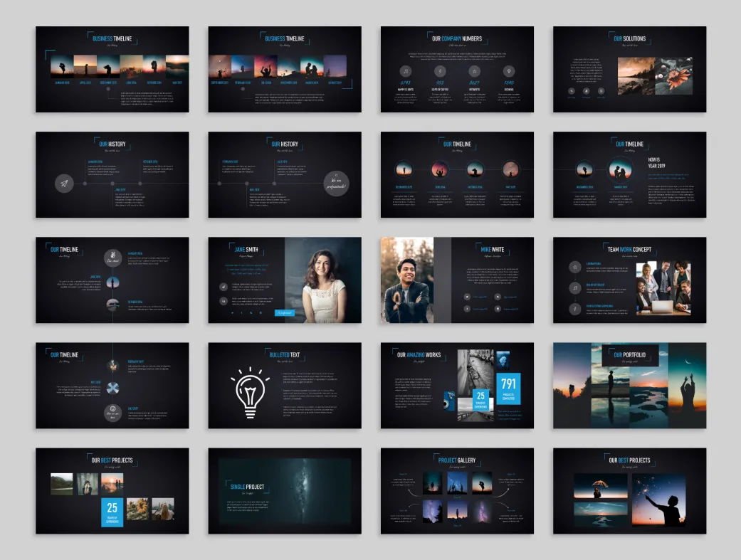Click the star icon on Team Work Concept slide
This screenshot has width=741, height=560.
574,267
